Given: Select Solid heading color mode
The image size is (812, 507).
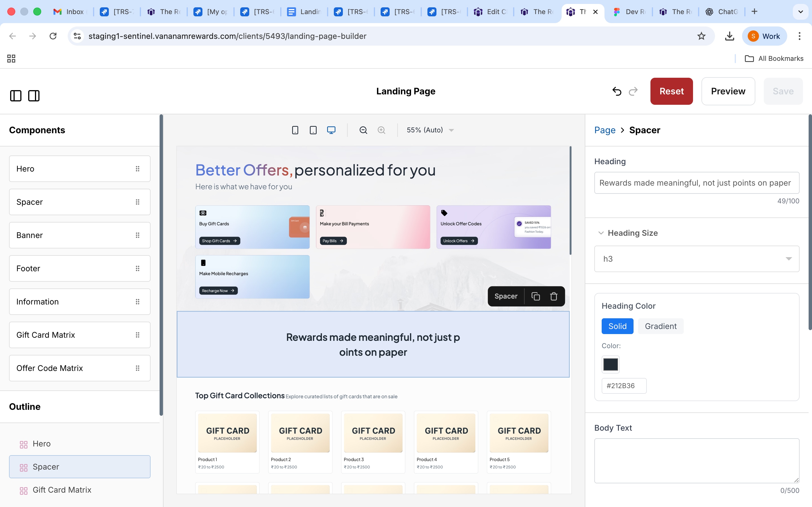Looking at the screenshot, I should [x=617, y=326].
